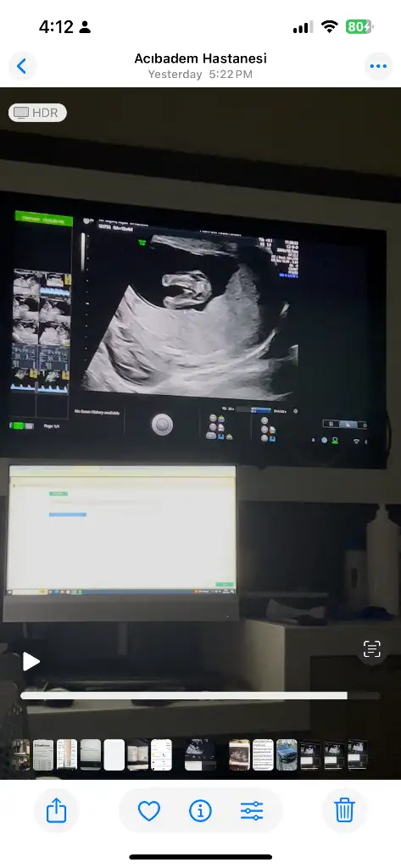Tap the Yesterday 5:22 PM date subtitle
Image resolution: width=401 pixels, height=868 pixels.
(x=200, y=75)
